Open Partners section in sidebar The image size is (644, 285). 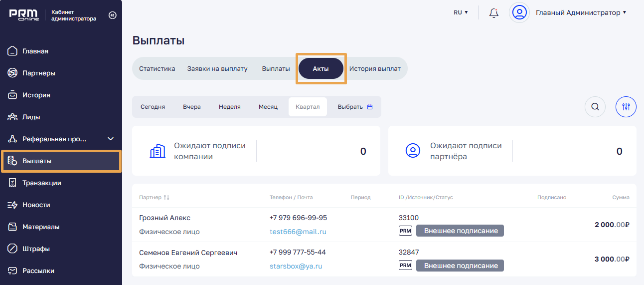pyautogui.click(x=38, y=73)
